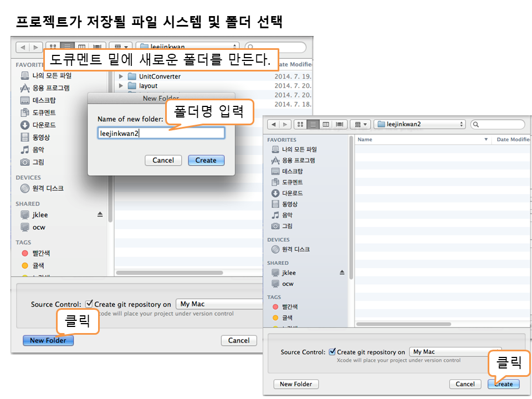Viewport: 532px width, 399px height.
Task: Toggle git repository checkbox in leejinkwan2 dialog
Action: click(x=332, y=352)
